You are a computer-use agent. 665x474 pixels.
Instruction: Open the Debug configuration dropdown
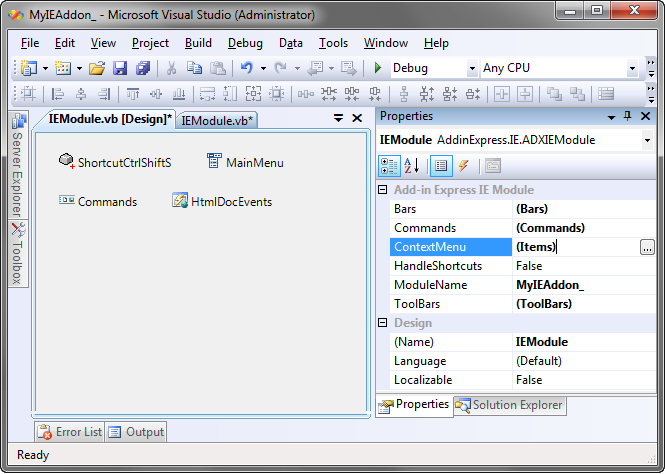(x=472, y=68)
